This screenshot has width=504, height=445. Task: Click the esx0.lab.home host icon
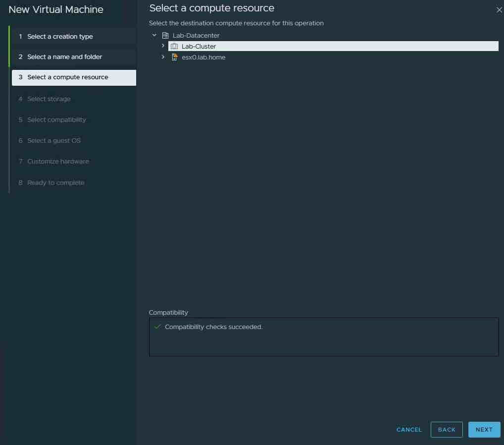tap(174, 57)
